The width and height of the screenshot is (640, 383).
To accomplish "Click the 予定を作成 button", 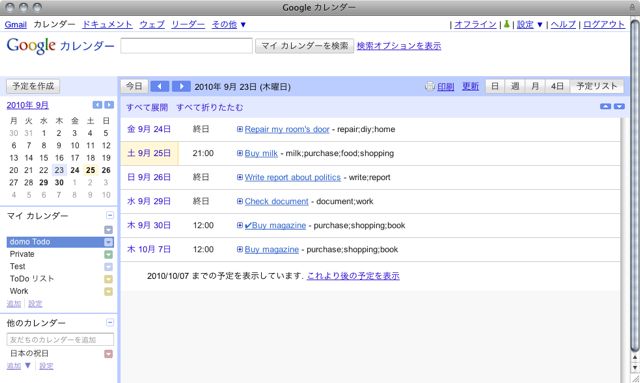I will pos(33,86).
